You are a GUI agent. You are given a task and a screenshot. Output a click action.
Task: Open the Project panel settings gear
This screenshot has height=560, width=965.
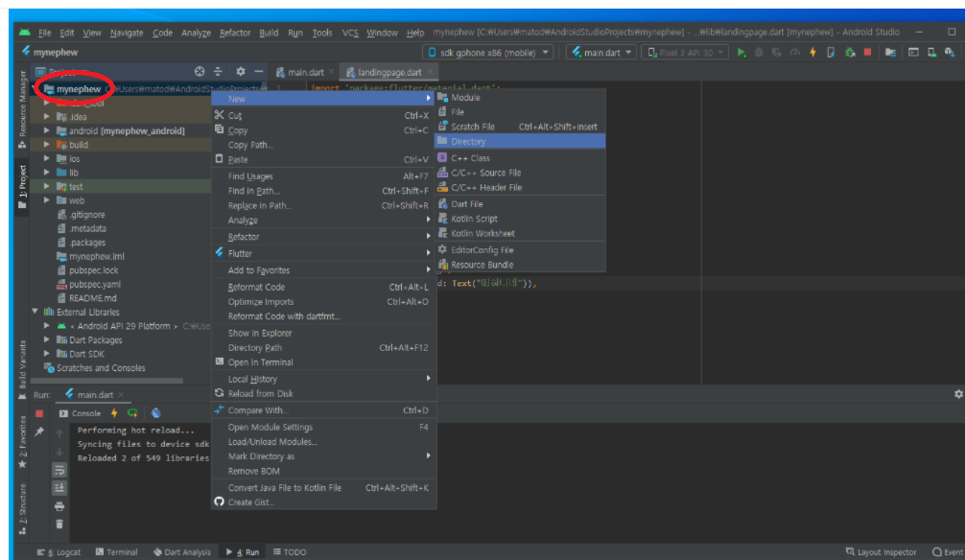tap(241, 71)
